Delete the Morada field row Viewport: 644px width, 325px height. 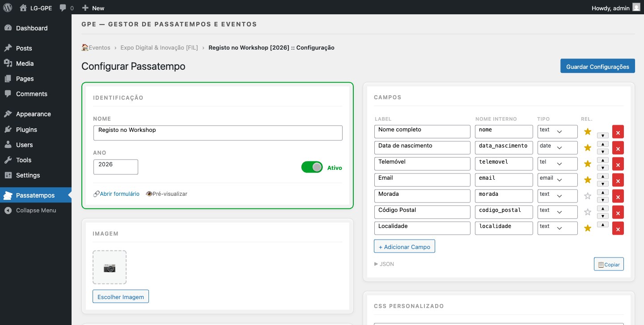tap(618, 196)
